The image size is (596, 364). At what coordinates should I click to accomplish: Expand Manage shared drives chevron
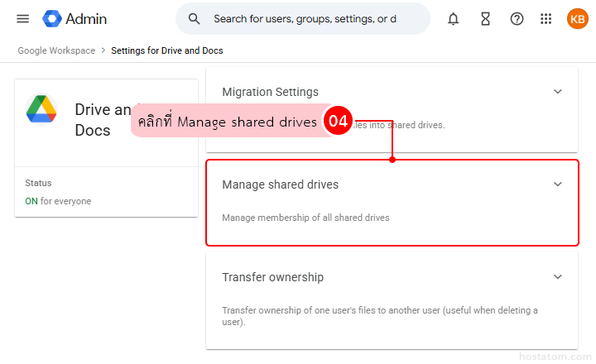point(558,184)
